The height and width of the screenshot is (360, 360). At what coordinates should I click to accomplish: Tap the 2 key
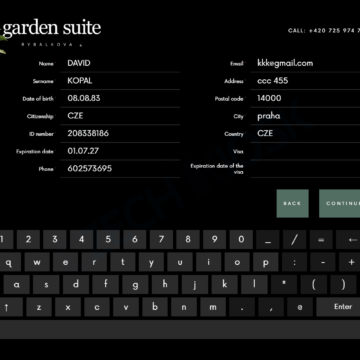tap(28, 240)
